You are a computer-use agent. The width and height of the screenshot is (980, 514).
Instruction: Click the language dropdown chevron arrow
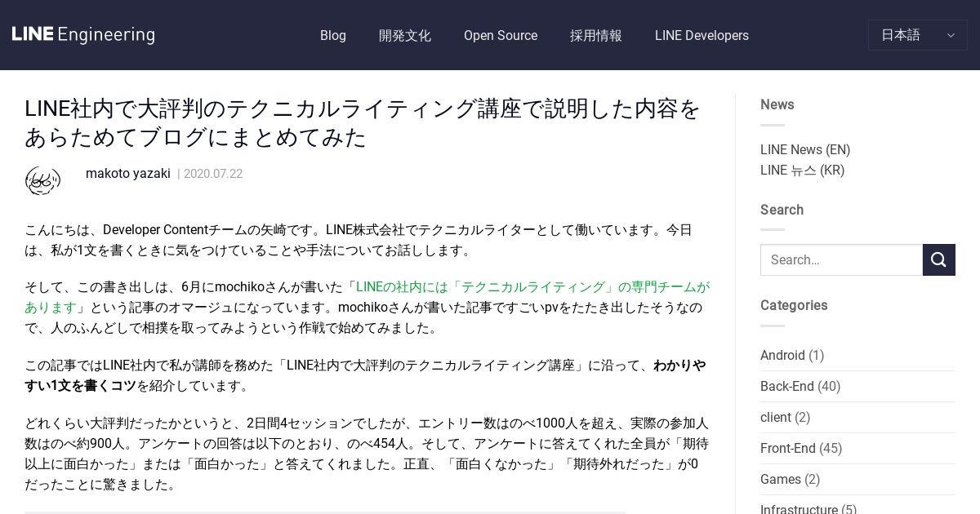coord(951,35)
